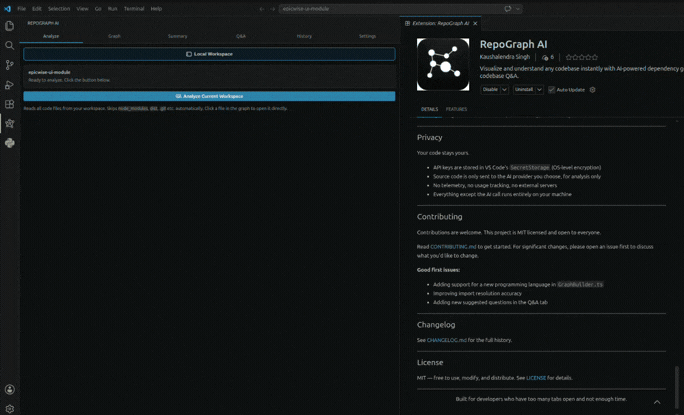Switch to the Graph tab
Image resolution: width=684 pixels, height=415 pixels.
tap(114, 36)
